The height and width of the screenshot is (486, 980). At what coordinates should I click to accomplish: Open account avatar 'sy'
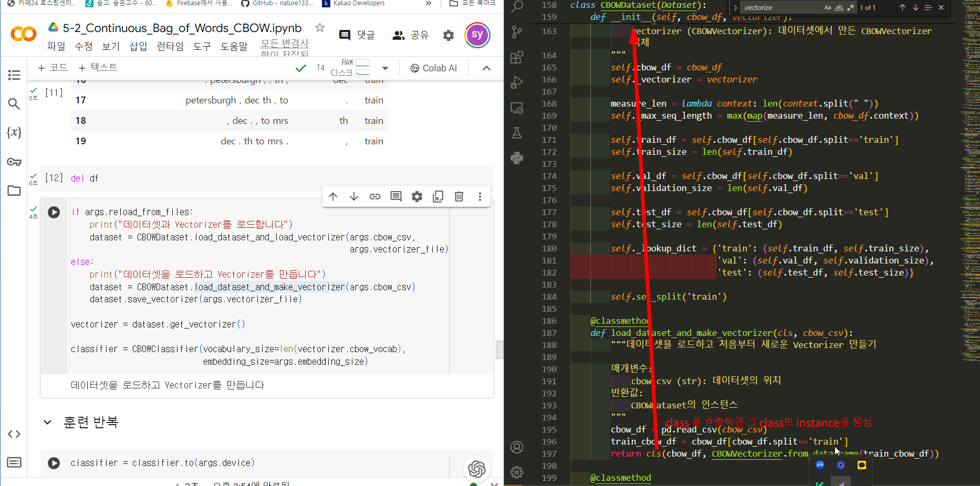pyautogui.click(x=477, y=35)
